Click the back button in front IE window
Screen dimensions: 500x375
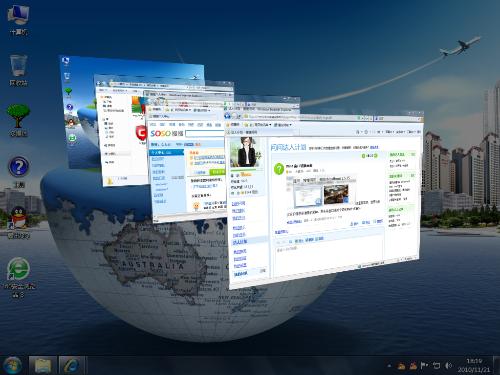click(228, 116)
